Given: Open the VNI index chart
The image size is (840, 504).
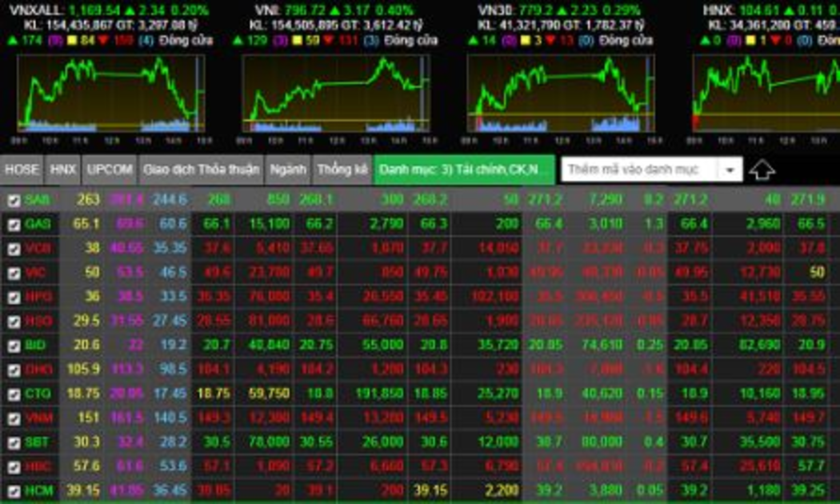Looking at the screenshot, I should coord(336,92).
